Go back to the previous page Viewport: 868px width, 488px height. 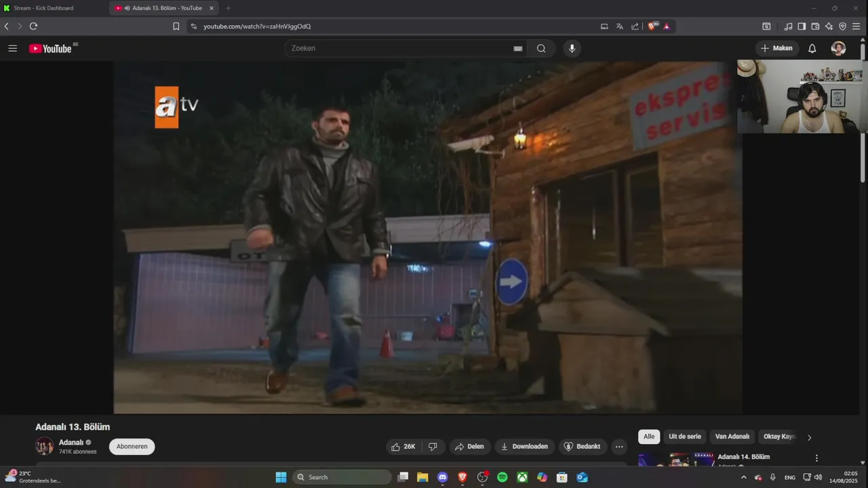click(7, 26)
